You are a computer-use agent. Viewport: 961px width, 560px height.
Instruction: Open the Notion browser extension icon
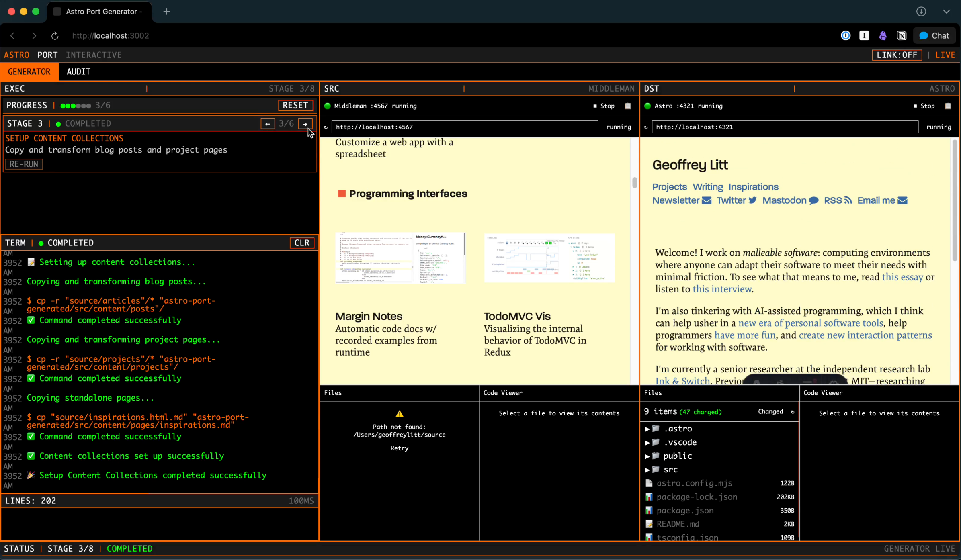tap(902, 35)
